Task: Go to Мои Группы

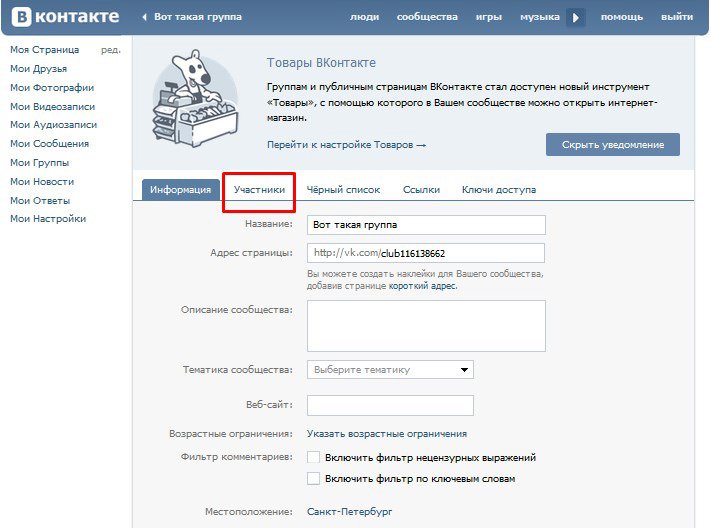Action: (39, 163)
